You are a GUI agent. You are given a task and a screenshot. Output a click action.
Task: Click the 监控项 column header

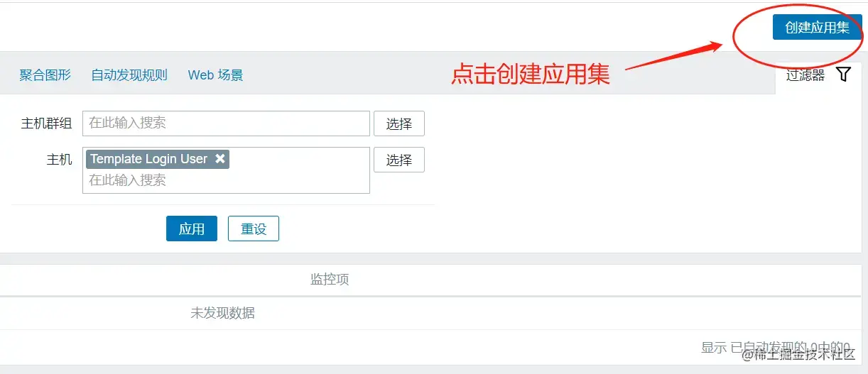[x=330, y=280]
